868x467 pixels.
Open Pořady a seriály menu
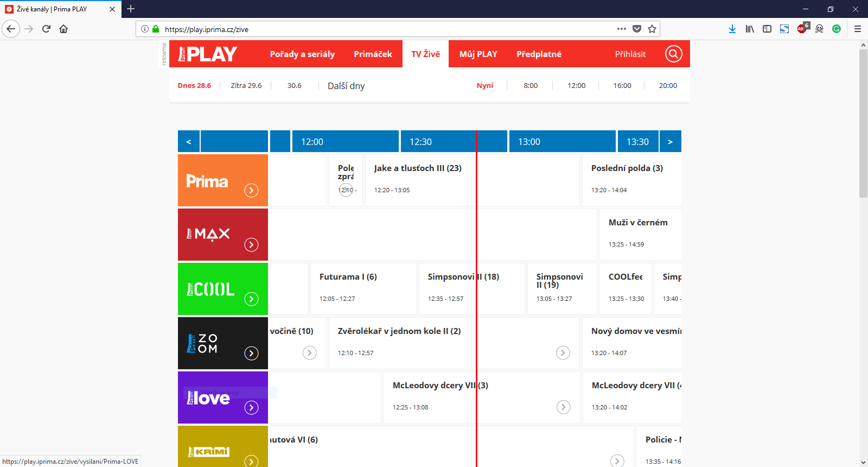[302, 54]
